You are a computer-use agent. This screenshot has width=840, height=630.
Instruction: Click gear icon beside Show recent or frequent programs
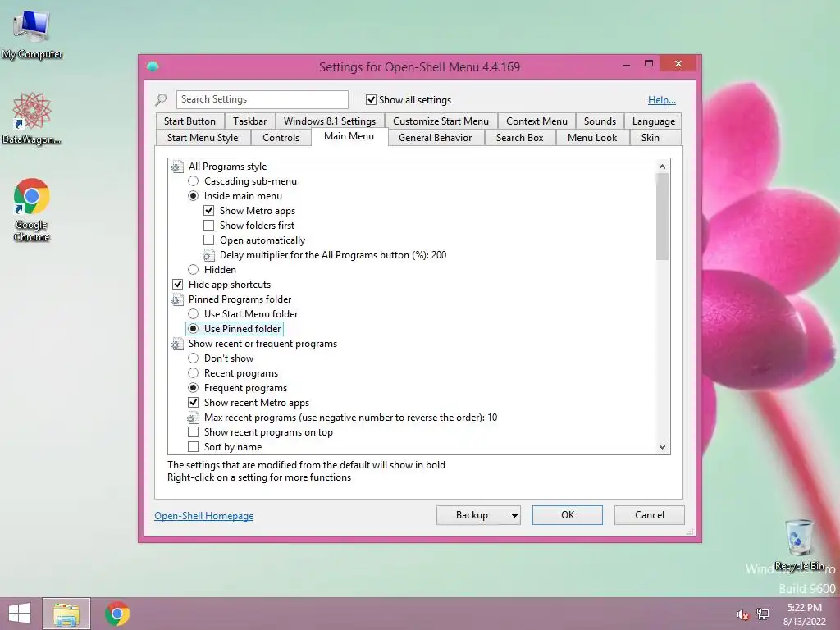pos(177,344)
